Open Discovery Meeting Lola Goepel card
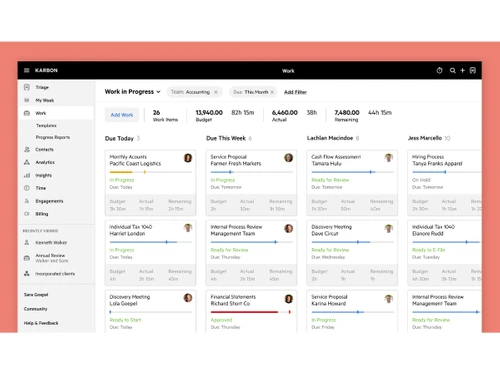The height and width of the screenshot is (375, 500). point(150,311)
